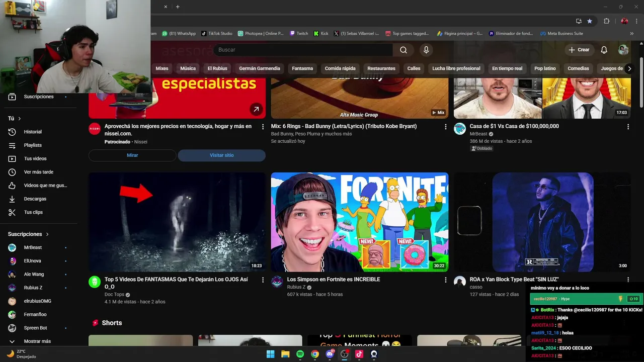Image resolution: width=644 pixels, height=362 pixels.
Task: Switch to OBS Studio in the taskbar
Action: point(344,354)
